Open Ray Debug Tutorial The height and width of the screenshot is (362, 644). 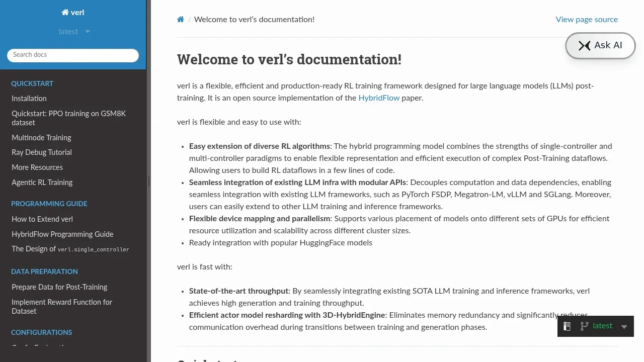coord(42,152)
